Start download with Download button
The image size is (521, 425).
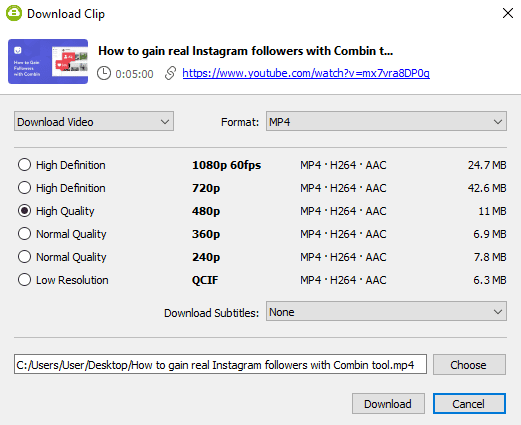coord(388,403)
